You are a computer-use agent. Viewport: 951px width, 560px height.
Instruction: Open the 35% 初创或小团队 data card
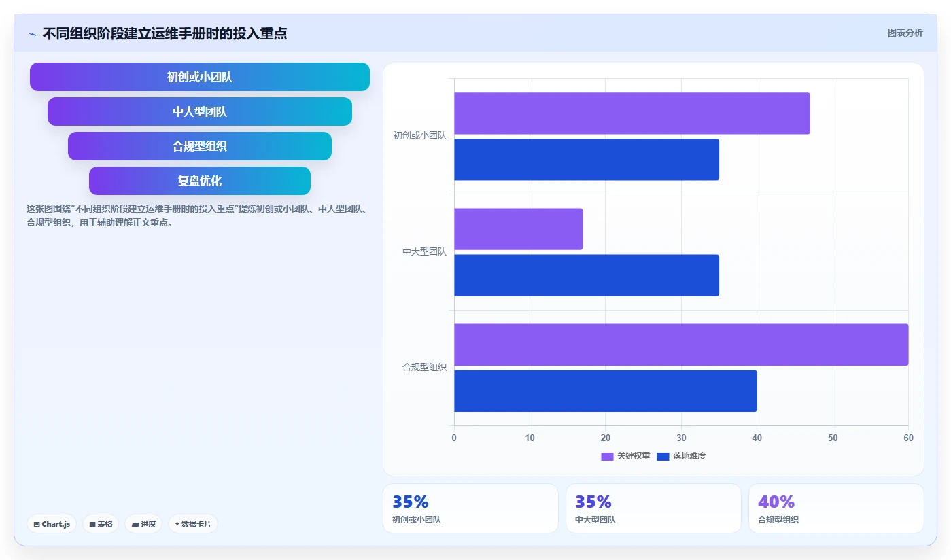[x=470, y=508]
